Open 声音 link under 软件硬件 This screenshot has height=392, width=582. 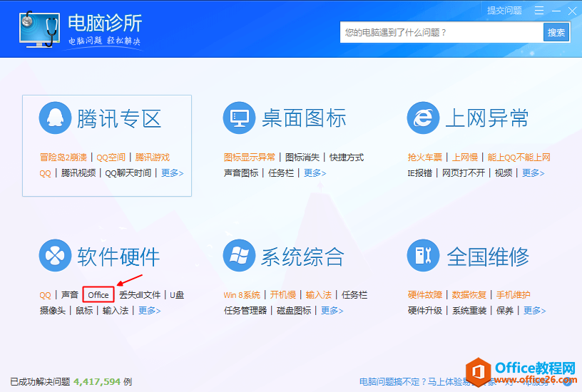pos(70,295)
